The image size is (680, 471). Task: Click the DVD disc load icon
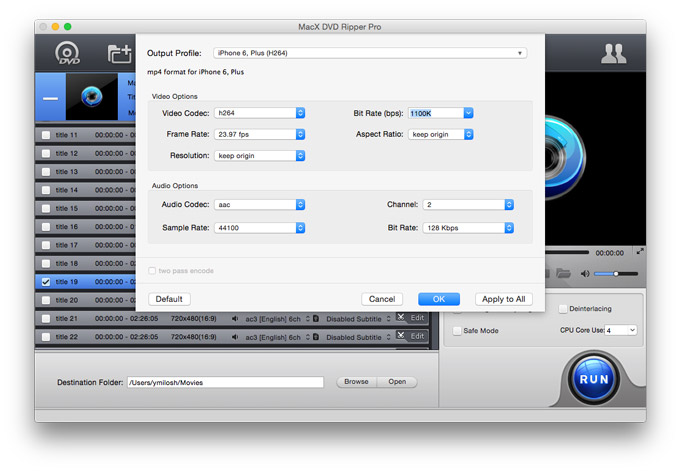pyautogui.click(x=68, y=54)
